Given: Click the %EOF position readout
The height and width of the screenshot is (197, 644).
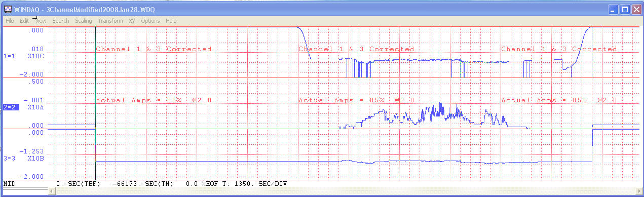Looking at the screenshot, I should 201,183.
